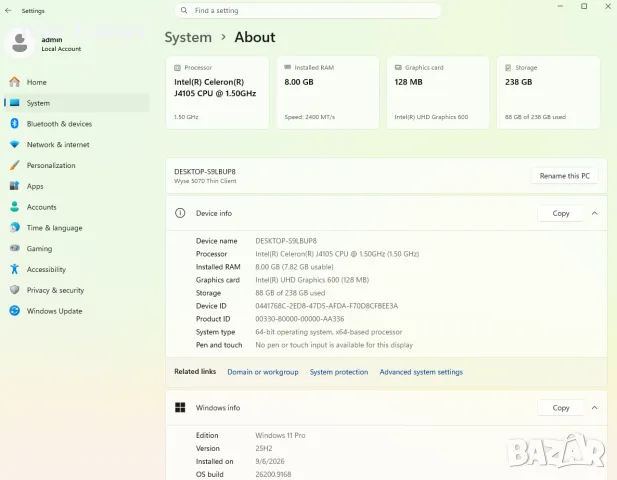617x480 pixels.
Task: Click the Accessibility figure icon
Action: click(15, 269)
